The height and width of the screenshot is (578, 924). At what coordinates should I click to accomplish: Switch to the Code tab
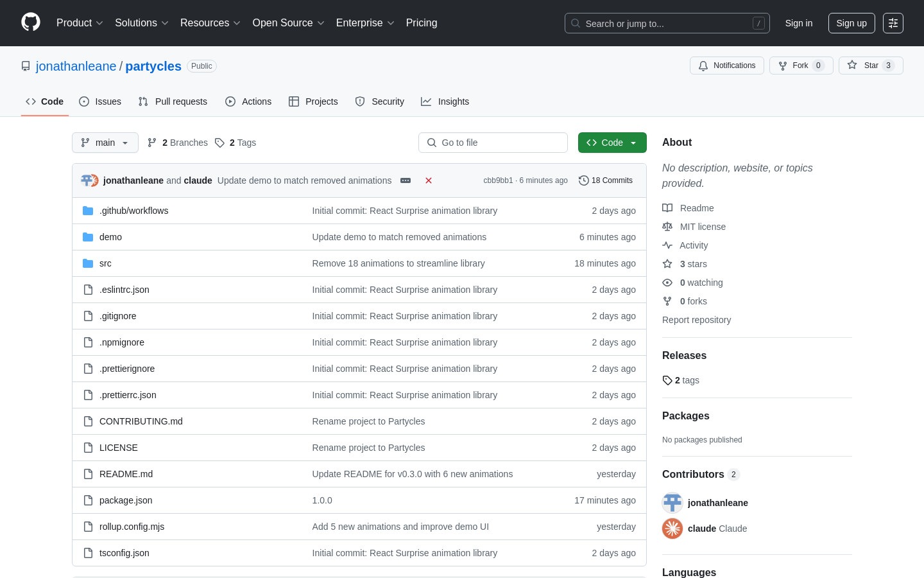click(45, 101)
